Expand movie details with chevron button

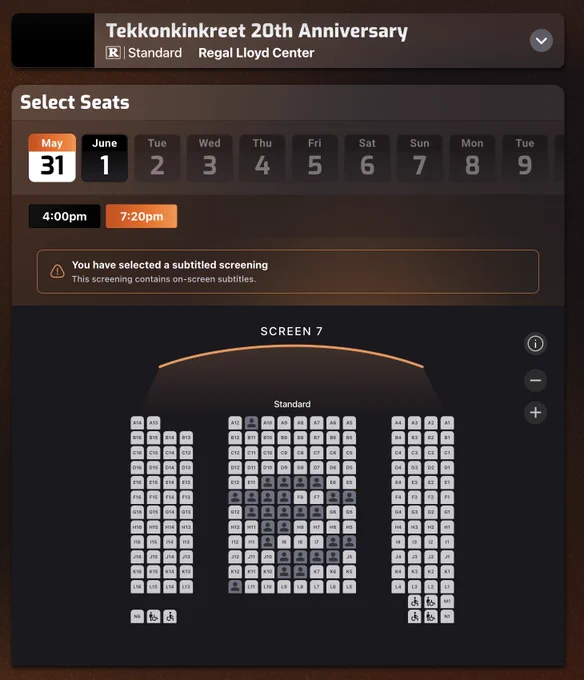541,41
